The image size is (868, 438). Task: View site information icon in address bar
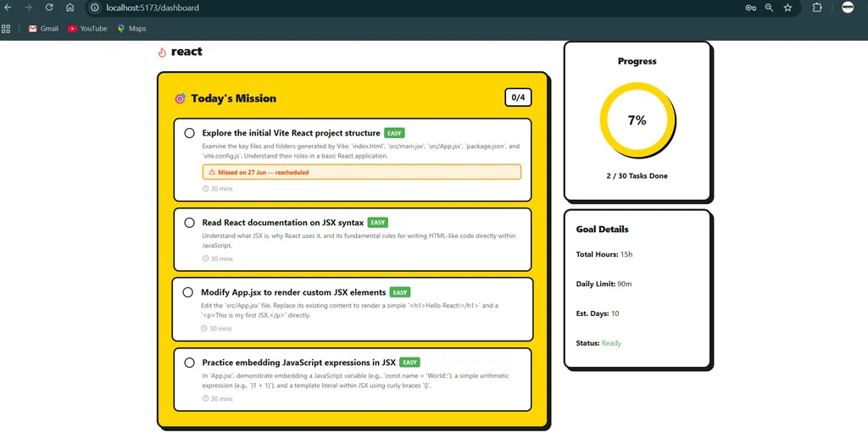coord(95,8)
